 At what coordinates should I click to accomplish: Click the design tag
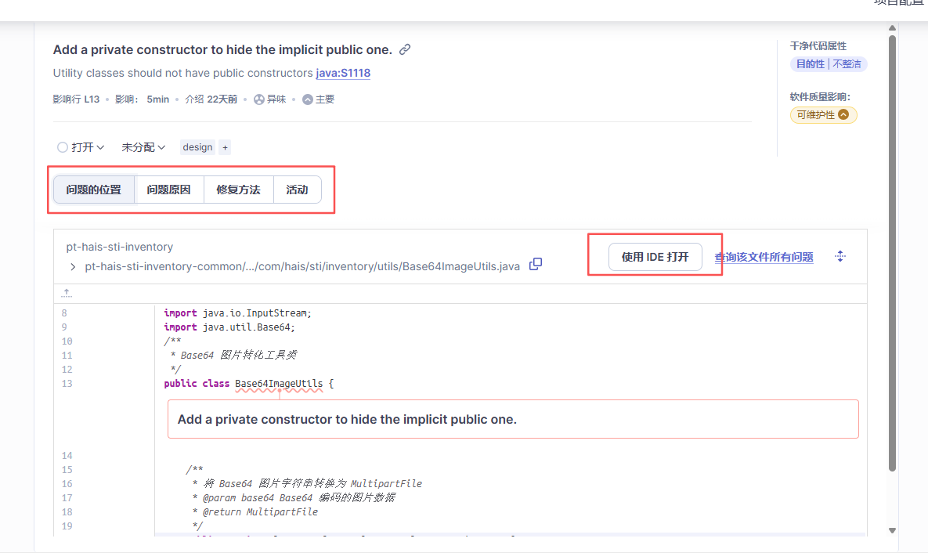197,147
